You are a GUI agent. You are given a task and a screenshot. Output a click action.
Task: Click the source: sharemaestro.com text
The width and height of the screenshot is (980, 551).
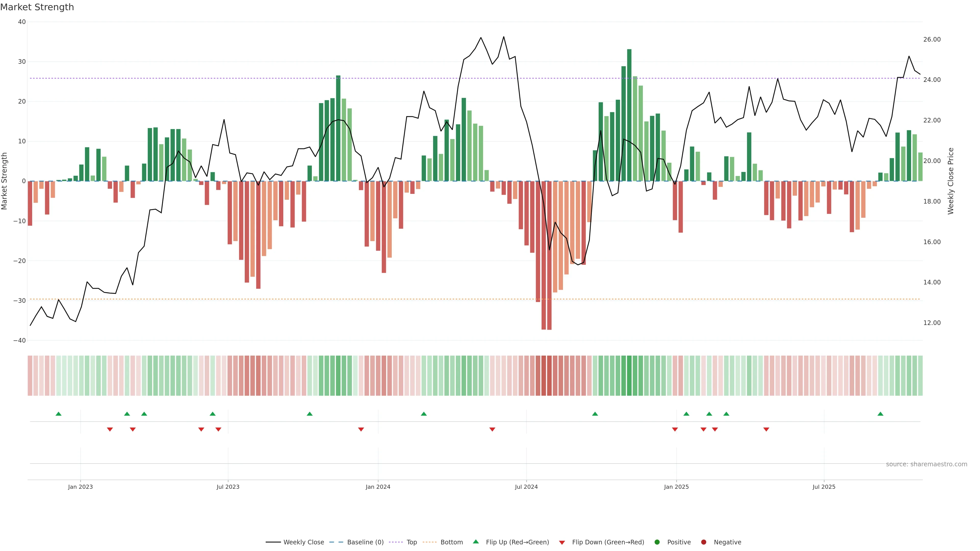pos(926,464)
